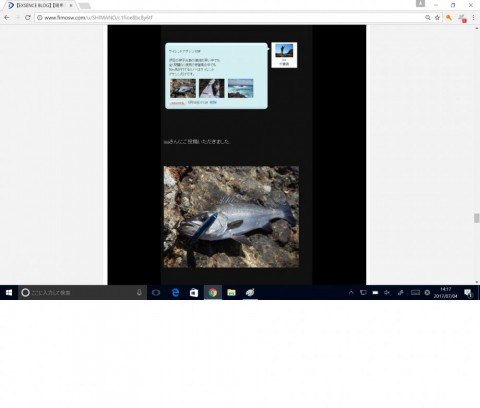Reload the page with the refresh icon

tap(28, 18)
